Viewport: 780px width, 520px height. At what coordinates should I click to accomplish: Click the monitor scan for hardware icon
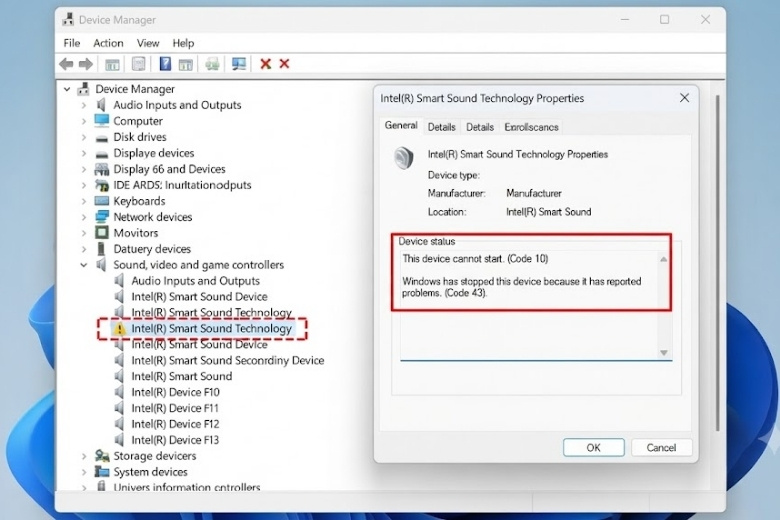click(x=239, y=64)
